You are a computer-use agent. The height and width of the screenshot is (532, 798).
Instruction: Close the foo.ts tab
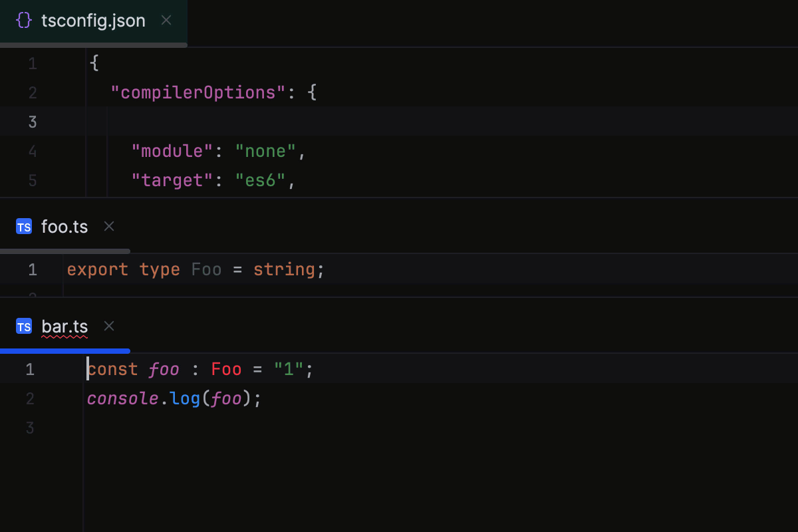pyautogui.click(x=108, y=226)
